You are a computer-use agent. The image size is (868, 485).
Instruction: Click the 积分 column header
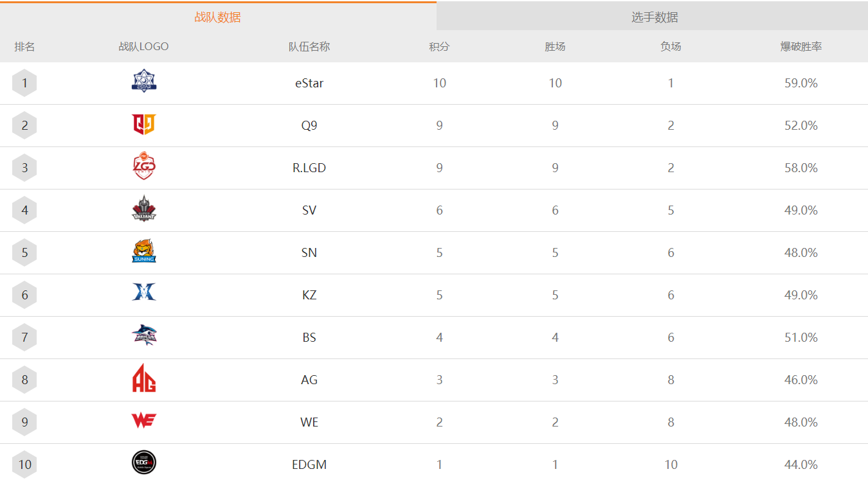439,47
